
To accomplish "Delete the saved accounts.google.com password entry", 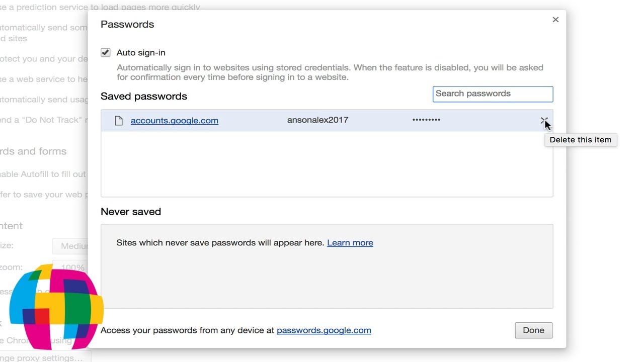I will click(543, 120).
